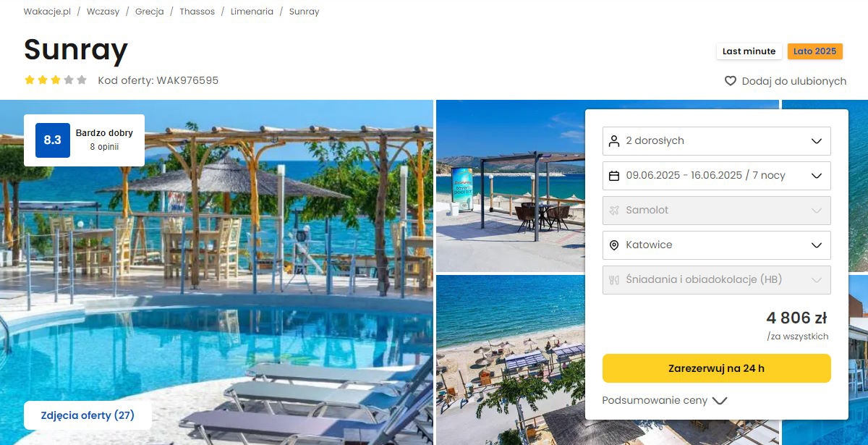Click the star rating under Sunray

pos(56,80)
